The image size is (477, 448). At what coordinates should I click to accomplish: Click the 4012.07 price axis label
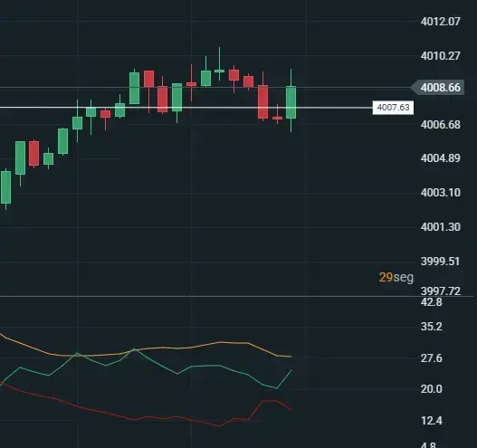[x=441, y=22]
